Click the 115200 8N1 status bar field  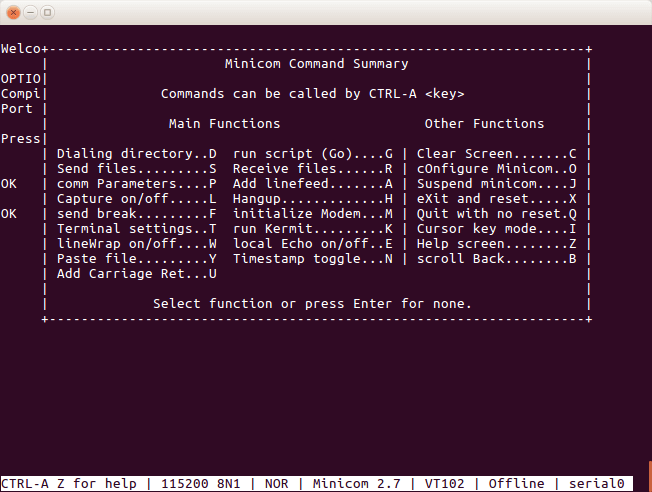point(201,484)
